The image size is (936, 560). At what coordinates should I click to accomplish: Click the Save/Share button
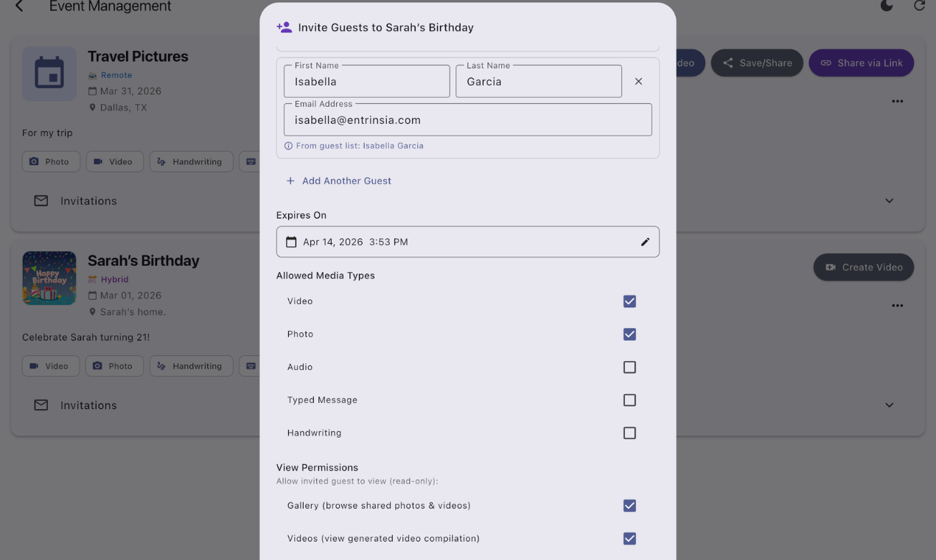coord(757,63)
